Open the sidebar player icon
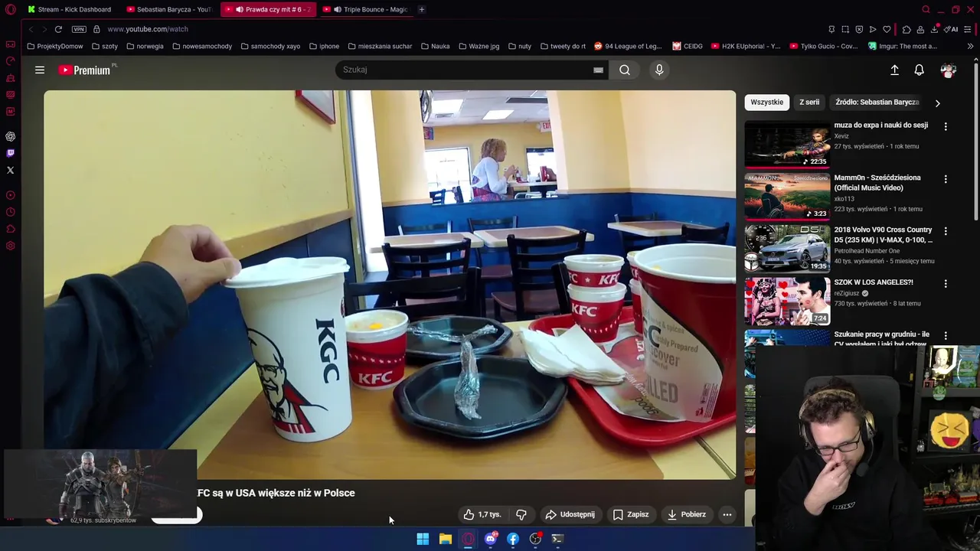Viewport: 980px width, 551px height. (10, 195)
